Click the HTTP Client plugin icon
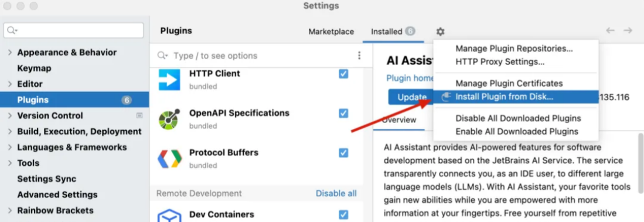Image resolution: width=644 pixels, height=222 pixels. (x=169, y=80)
